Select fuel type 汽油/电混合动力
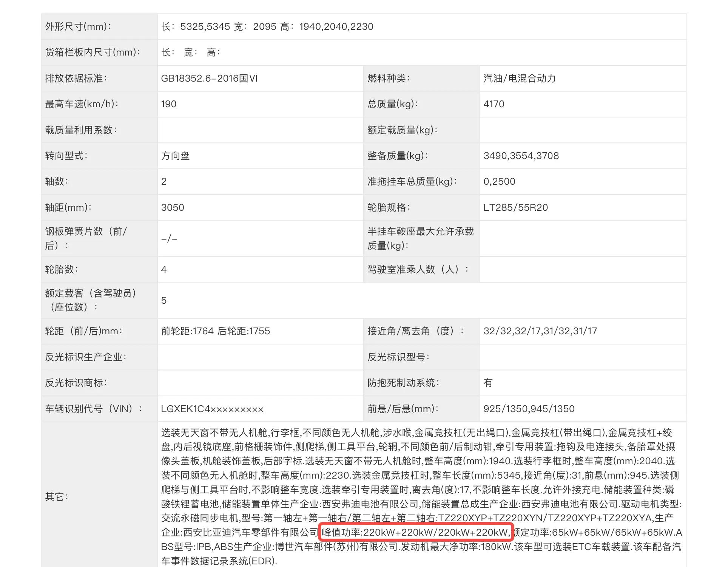Image resolution: width=728 pixels, height=567 pixels. [520, 78]
